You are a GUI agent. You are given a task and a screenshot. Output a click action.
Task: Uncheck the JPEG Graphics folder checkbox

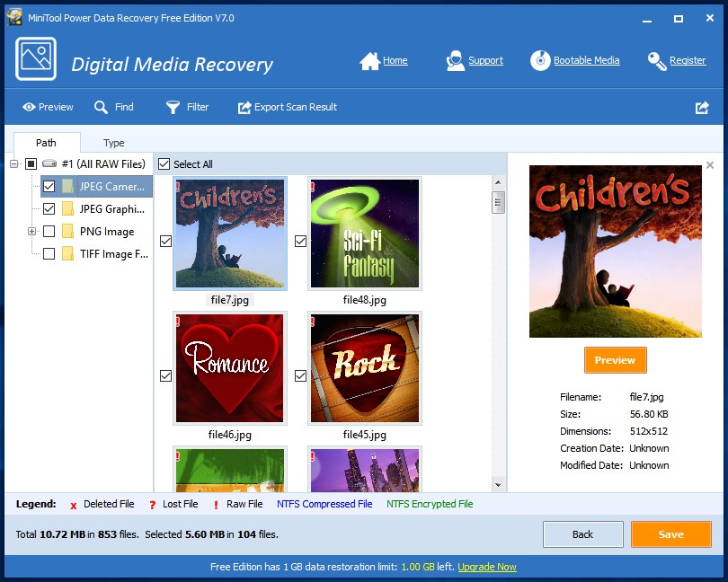point(49,209)
